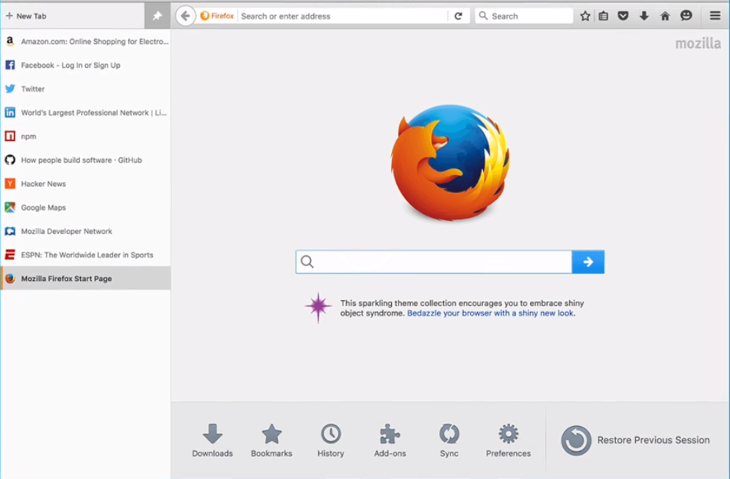
Task: Open History from the start page launcher
Action: [x=331, y=440]
